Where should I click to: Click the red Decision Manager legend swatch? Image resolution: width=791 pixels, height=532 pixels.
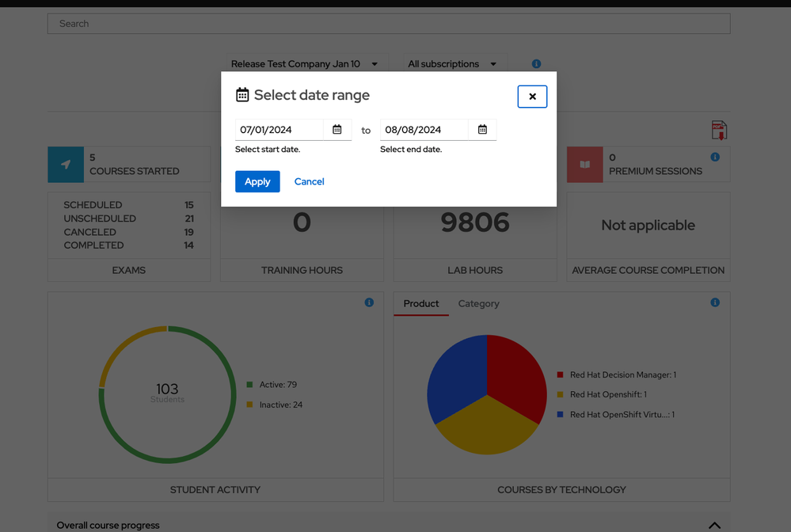tap(561, 375)
